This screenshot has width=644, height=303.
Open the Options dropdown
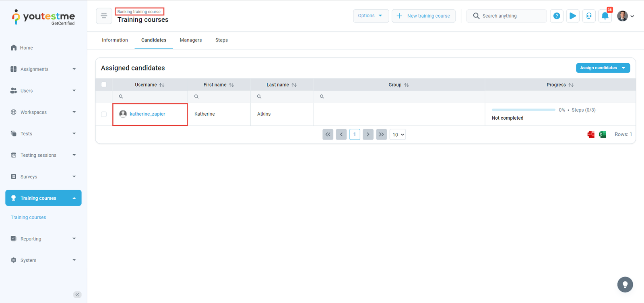coord(370,16)
